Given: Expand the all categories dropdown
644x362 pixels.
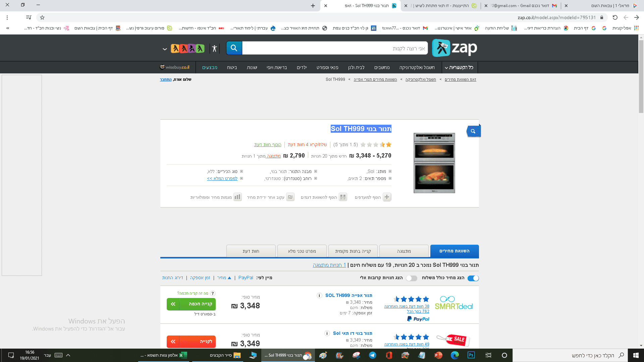Looking at the screenshot, I should click(459, 67).
